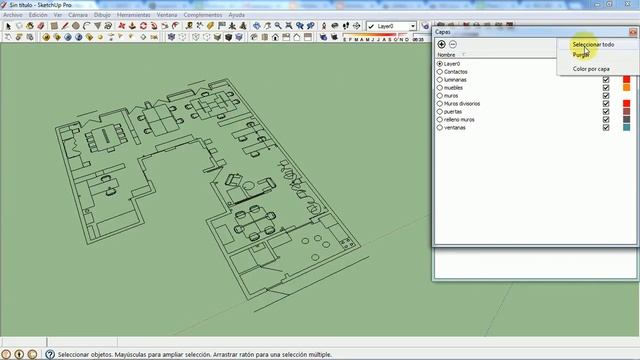Switch to Monochrome face style
Image resolution: width=640 pixels, height=360 pixels.
click(239, 37)
